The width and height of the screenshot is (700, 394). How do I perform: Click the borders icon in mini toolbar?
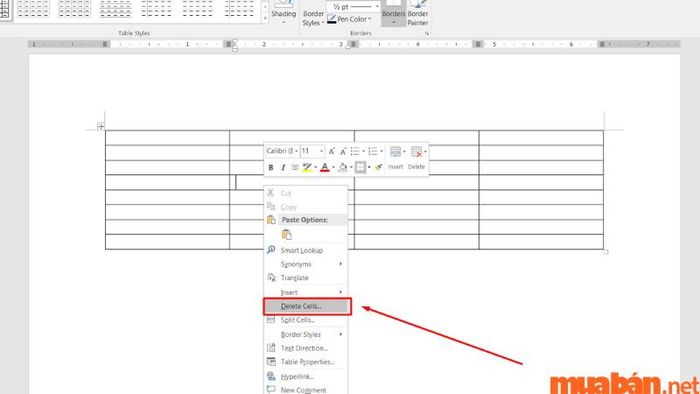pyautogui.click(x=360, y=167)
